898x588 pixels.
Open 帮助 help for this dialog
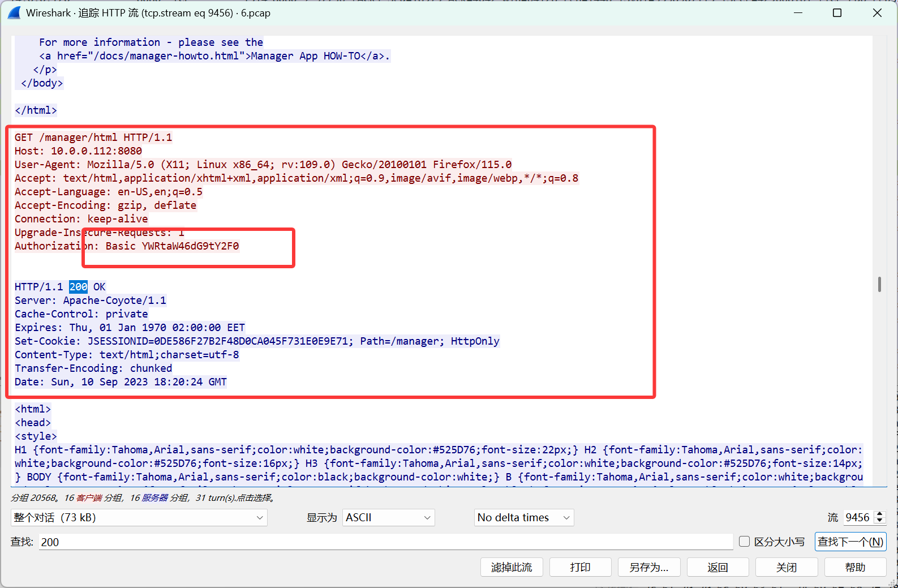point(855,567)
